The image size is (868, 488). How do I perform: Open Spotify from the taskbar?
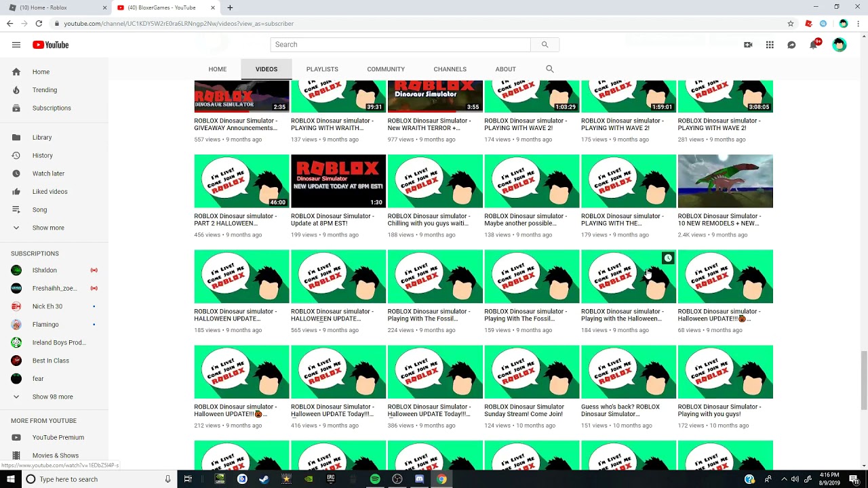tap(375, 479)
